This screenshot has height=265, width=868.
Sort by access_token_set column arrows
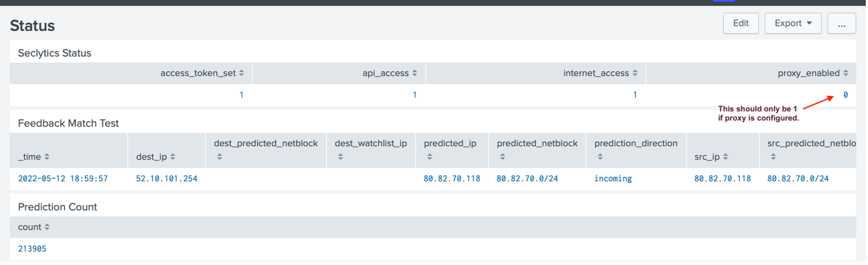pyautogui.click(x=241, y=73)
